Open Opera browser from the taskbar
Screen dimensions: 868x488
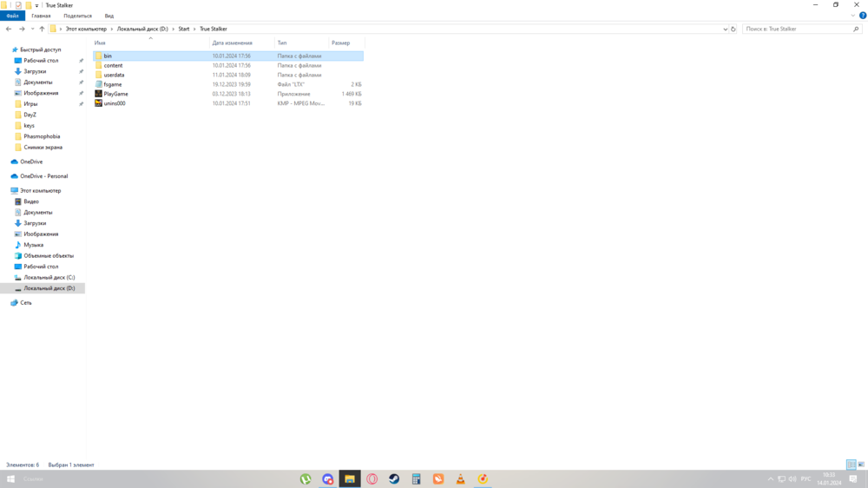[372, 479]
